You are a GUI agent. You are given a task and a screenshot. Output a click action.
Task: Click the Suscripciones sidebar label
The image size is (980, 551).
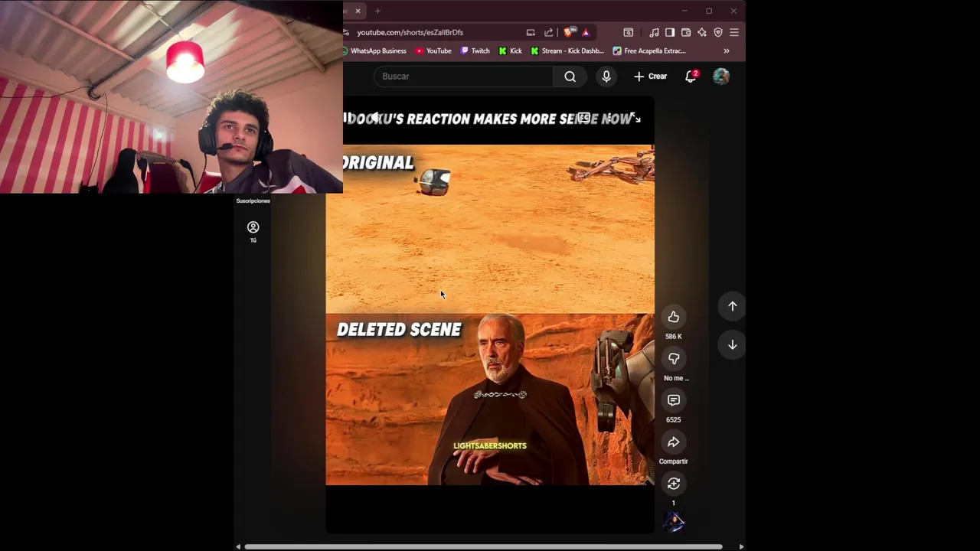pyautogui.click(x=253, y=201)
